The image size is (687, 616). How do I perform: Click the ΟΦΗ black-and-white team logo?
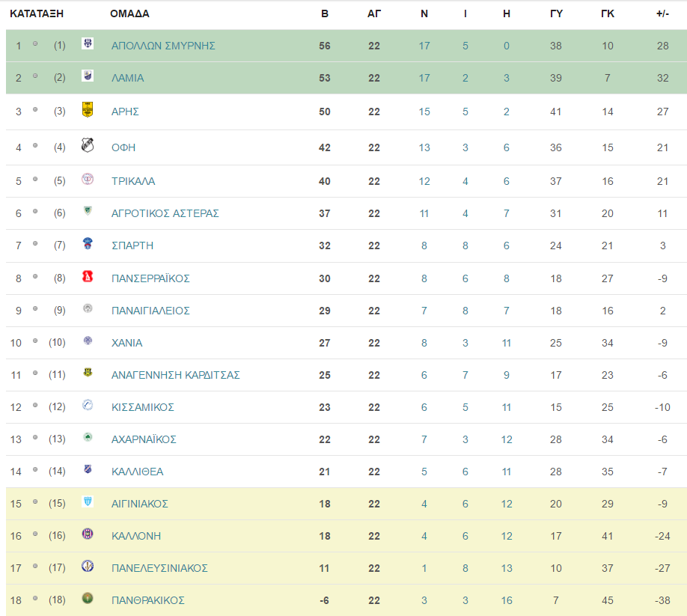[88, 144]
